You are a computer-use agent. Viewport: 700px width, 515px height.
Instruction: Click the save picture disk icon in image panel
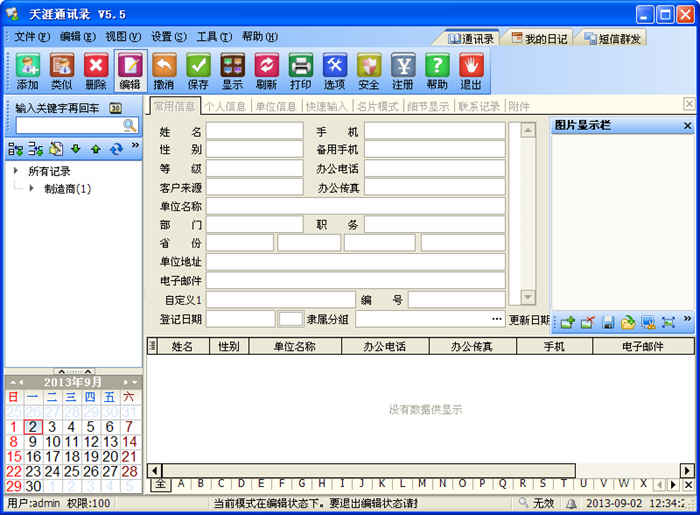pyautogui.click(x=608, y=322)
